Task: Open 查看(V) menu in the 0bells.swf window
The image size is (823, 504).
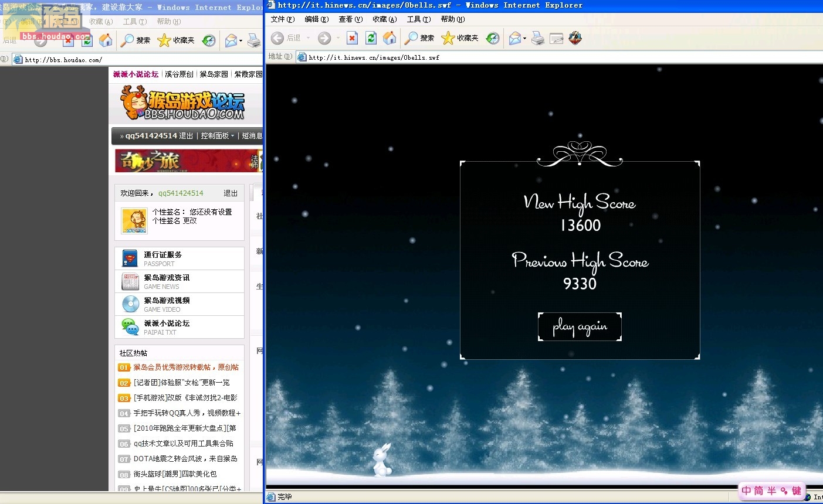Action: point(351,19)
